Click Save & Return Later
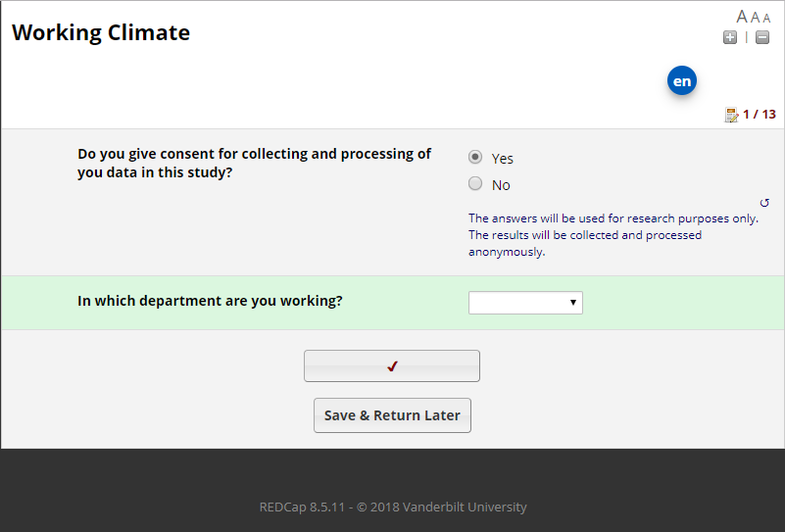Viewport: 785px width, 532px height. click(x=392, y=415)
